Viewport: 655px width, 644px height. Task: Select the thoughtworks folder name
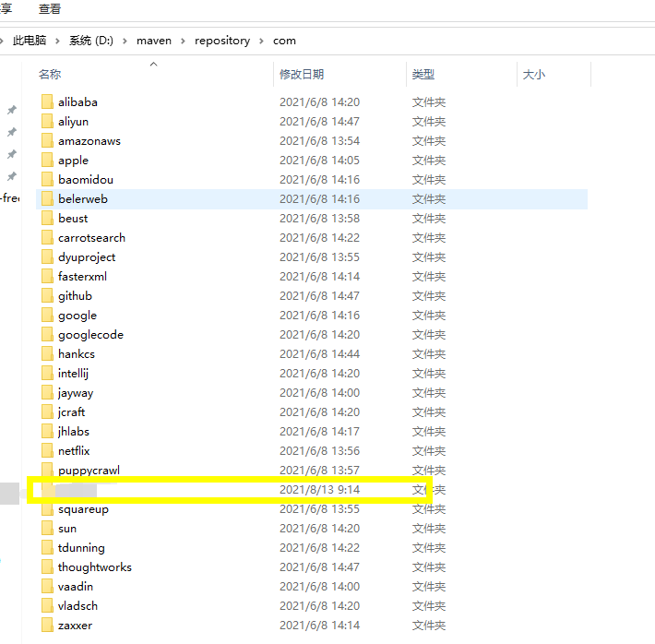tap(95, 567)
